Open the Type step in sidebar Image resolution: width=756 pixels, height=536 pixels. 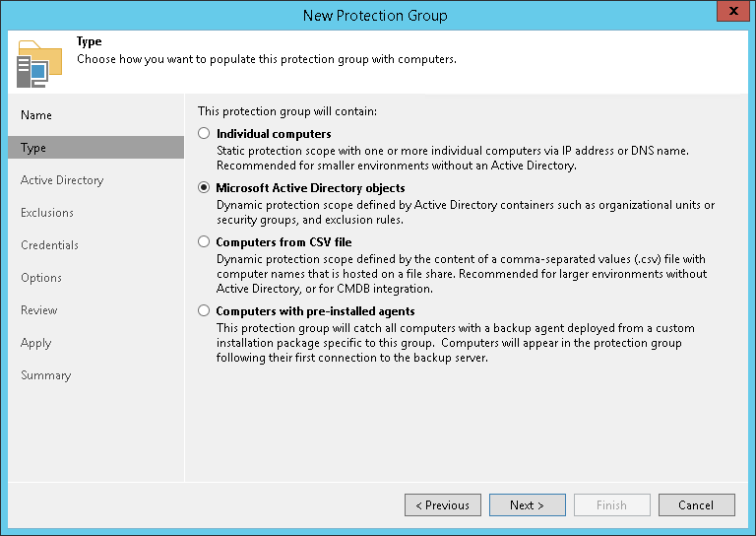(x=33, y=148)
